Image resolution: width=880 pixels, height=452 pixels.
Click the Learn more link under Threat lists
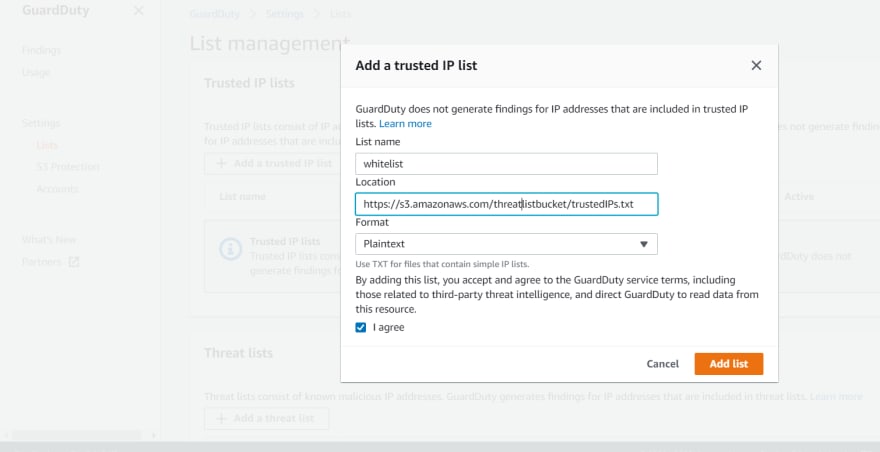pos(836,396)
